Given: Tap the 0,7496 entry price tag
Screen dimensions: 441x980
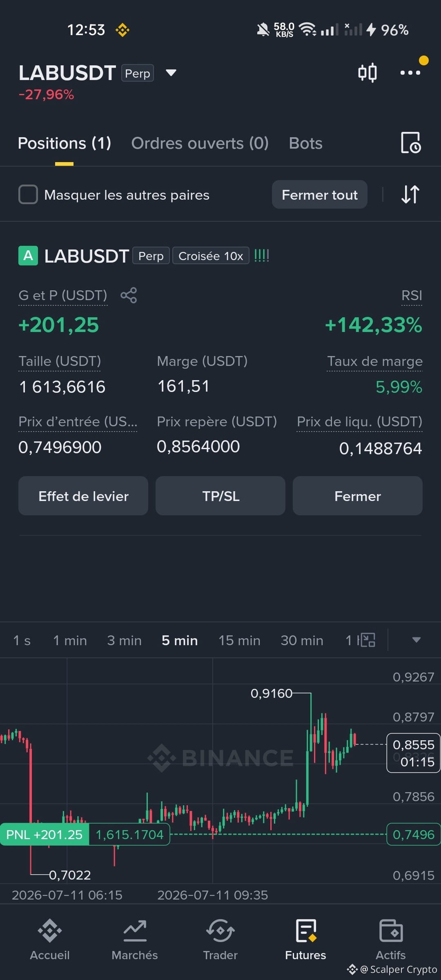Looking at the screenshot, I should (413, 834).
